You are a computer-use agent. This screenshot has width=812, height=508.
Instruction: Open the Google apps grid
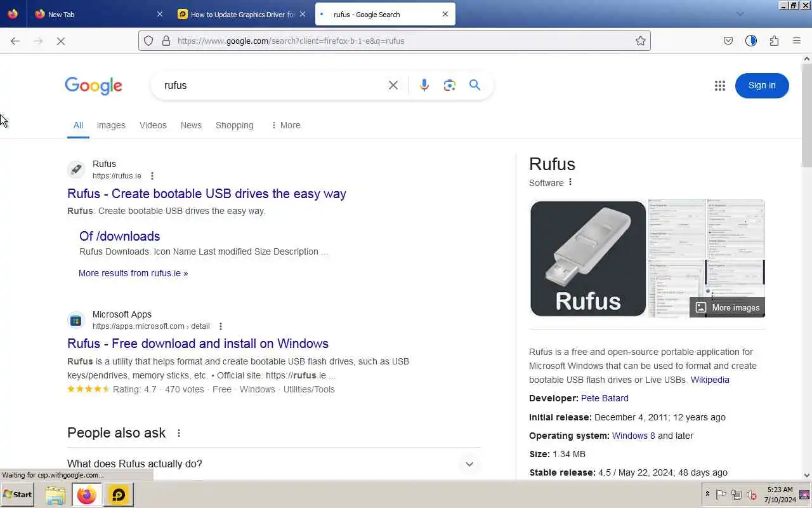coord(719,86)
